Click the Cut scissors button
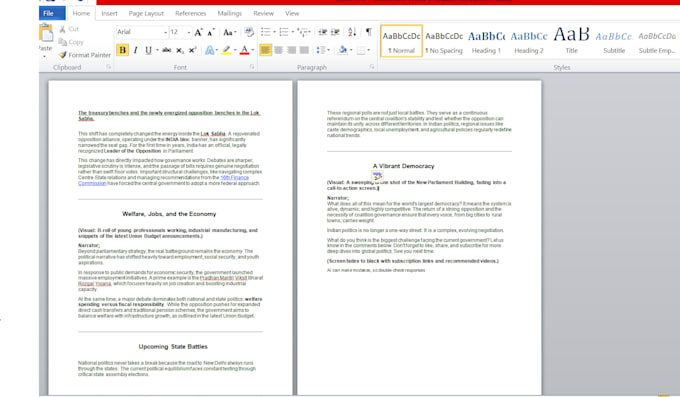Viewport: 680px width, 397px height. [x=69, y=29]
